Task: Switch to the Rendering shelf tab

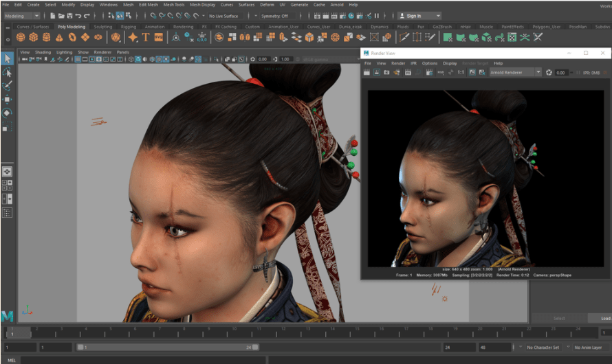Action: tap(183, 27)
